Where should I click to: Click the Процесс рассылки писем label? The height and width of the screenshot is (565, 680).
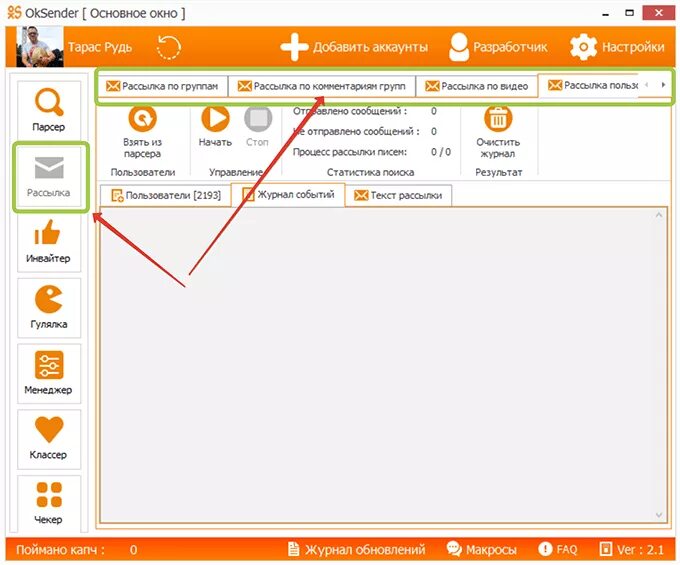click(350, 152)
